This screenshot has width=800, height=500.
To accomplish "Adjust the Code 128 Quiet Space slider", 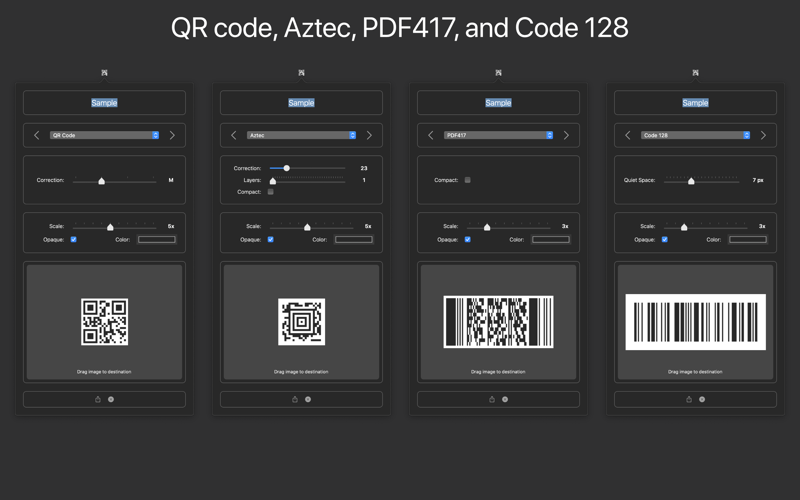I will click(x=701, y=181).
